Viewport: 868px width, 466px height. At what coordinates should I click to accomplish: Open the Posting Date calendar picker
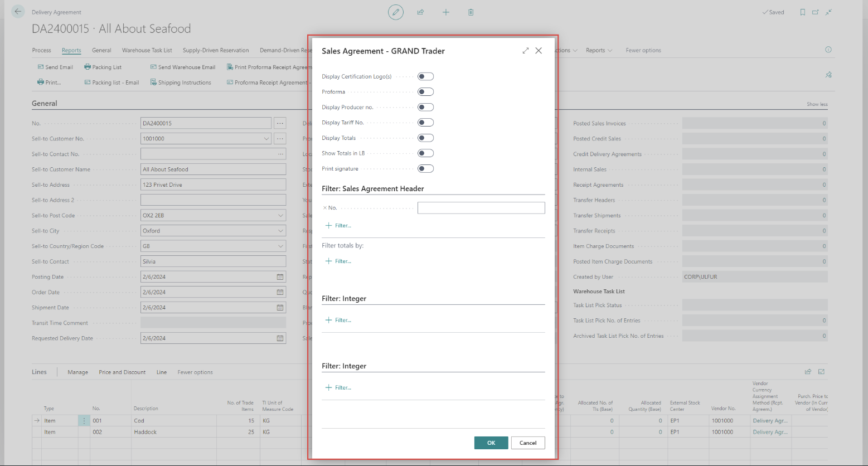point(280,277)
